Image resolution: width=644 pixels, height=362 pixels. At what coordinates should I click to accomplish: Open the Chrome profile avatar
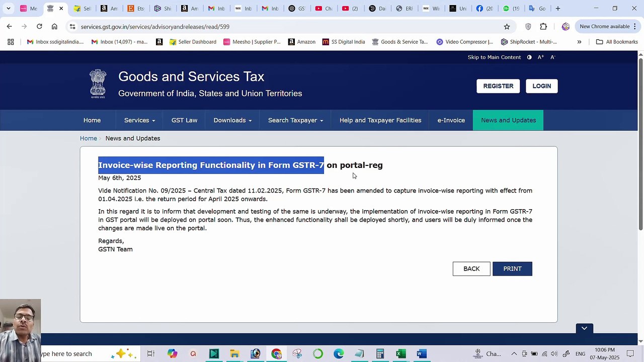click(x=566, y=27)
